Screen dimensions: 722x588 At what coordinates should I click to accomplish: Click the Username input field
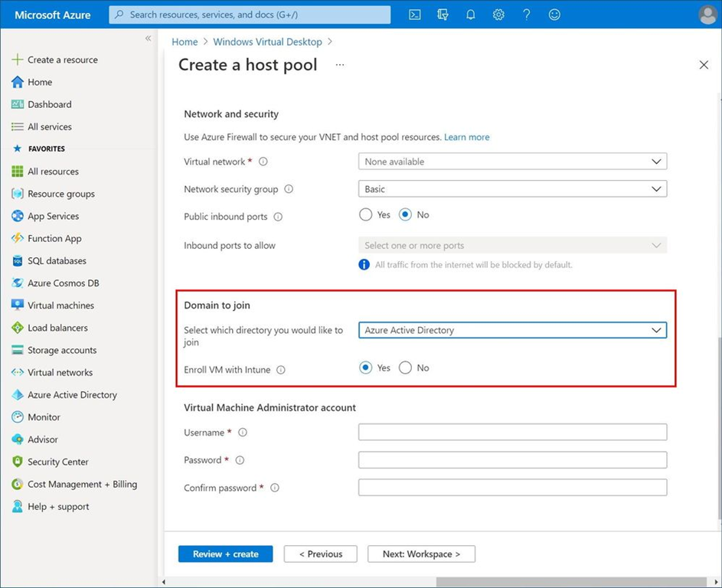[512, 433]
